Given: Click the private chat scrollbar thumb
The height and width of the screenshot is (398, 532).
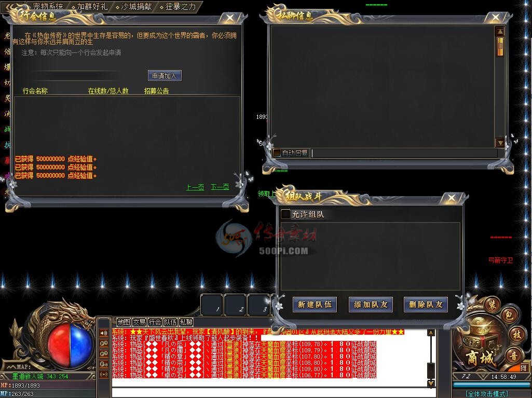Looking at the screenshot, I should pos(500,46).
